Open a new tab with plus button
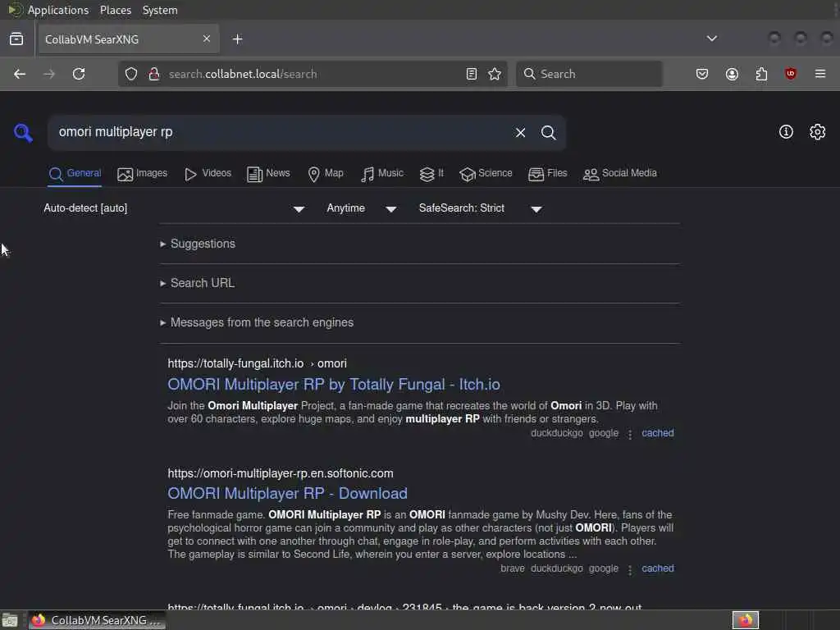This screenshot has width=840, height=630. click(237, 39)
